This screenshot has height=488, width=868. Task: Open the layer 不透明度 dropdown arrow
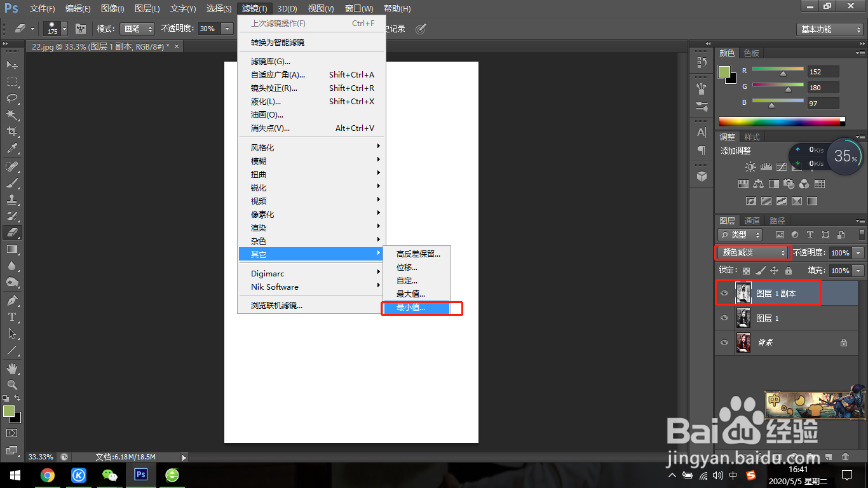click(x=859, y=253)
